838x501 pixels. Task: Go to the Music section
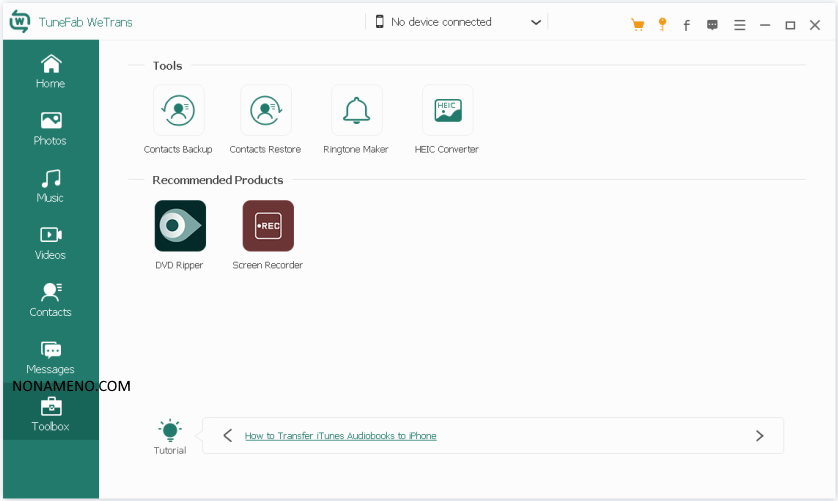50,185
